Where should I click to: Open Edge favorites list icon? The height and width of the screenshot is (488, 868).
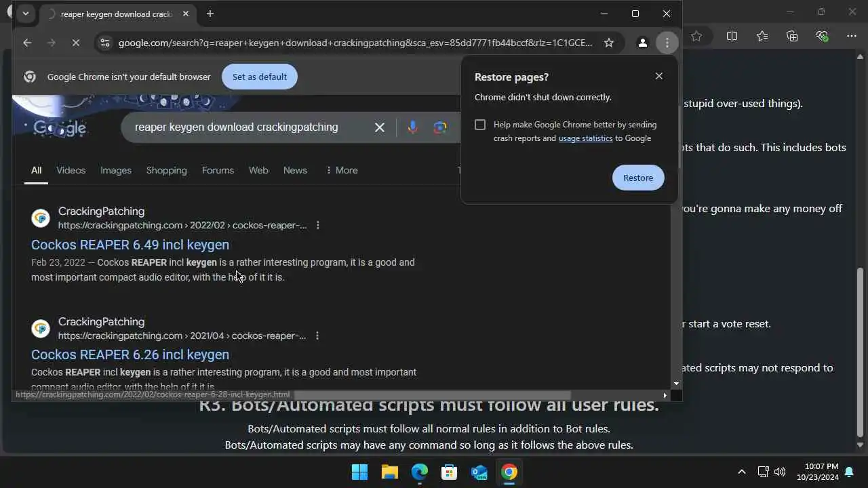[762, 37]
